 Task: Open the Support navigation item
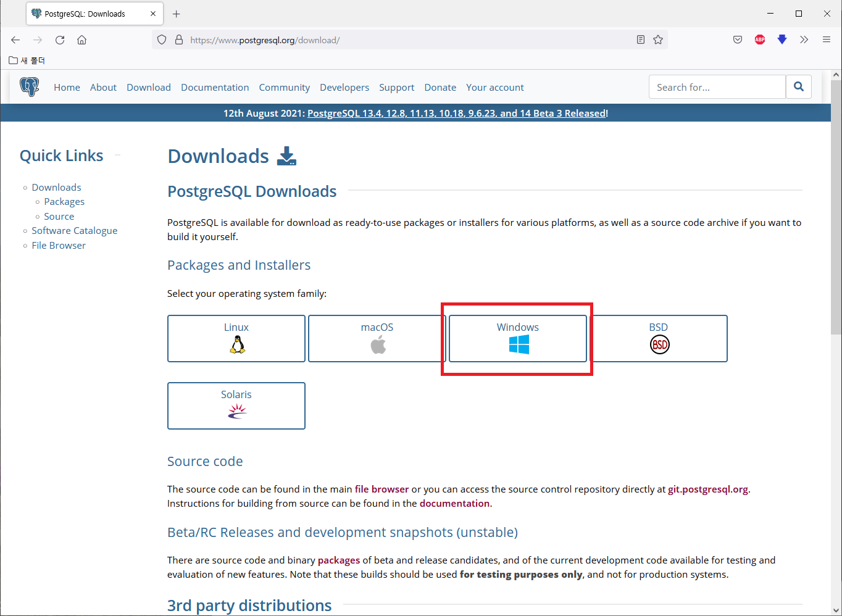pyautogui.click(x=397, y=87)
